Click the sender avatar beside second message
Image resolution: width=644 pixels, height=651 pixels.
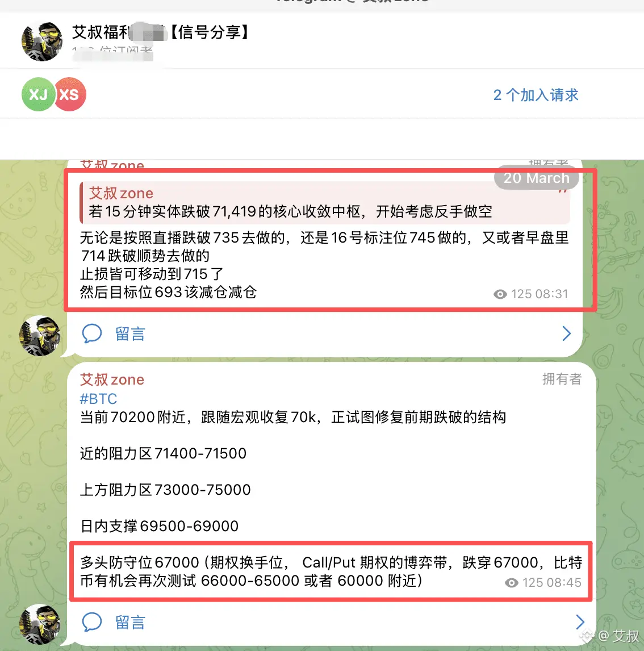(40, 624)
